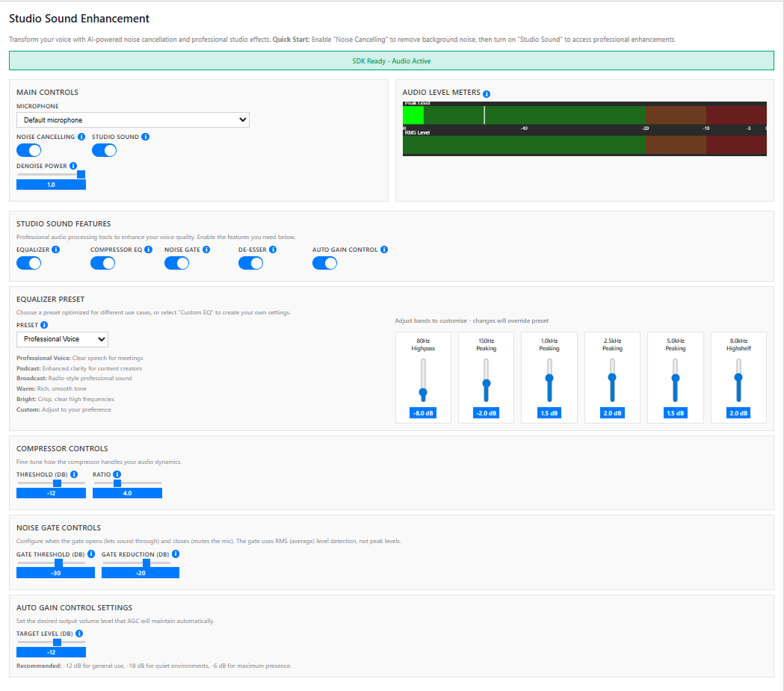Open the Professional Voice preset dropdown
The image size is (784, 691).
point(63,339)
